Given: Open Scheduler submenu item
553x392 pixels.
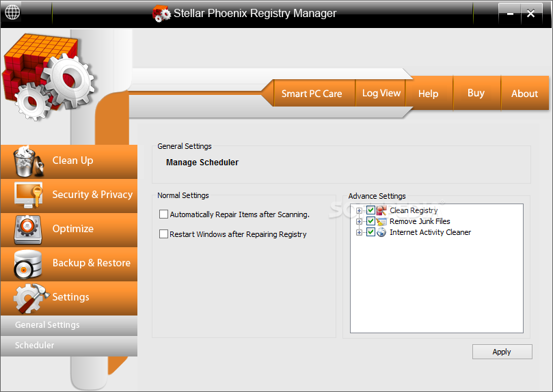Looking at the screenshot, I should [69, 346].
